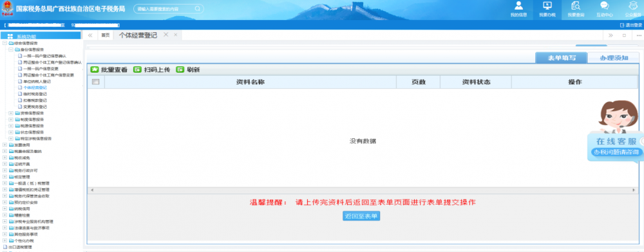Open the tab bar three-dots menu
Viewport: 644px width, 252px height.
click(x=639, y=35)
